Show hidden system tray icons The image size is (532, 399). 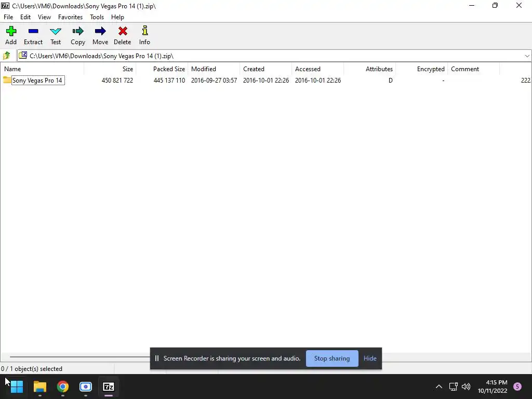[x=438, y=387]
